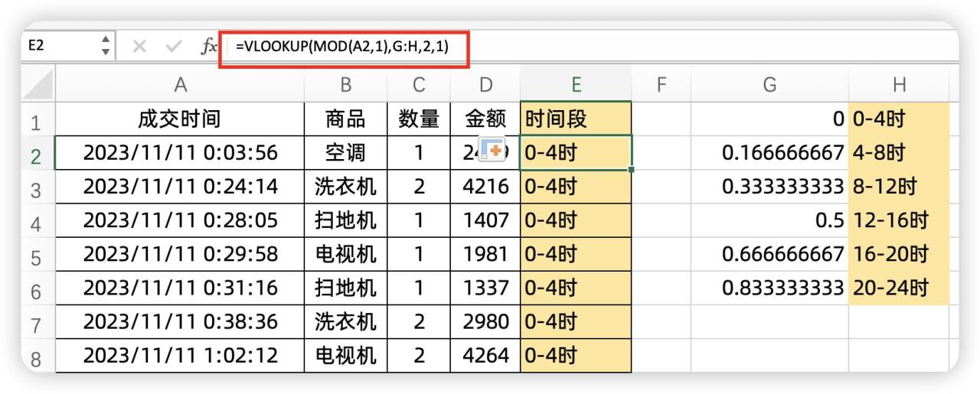This screenshot has height=394, width=980.
Task: Select row 3 header
Action: coord(40,188)
